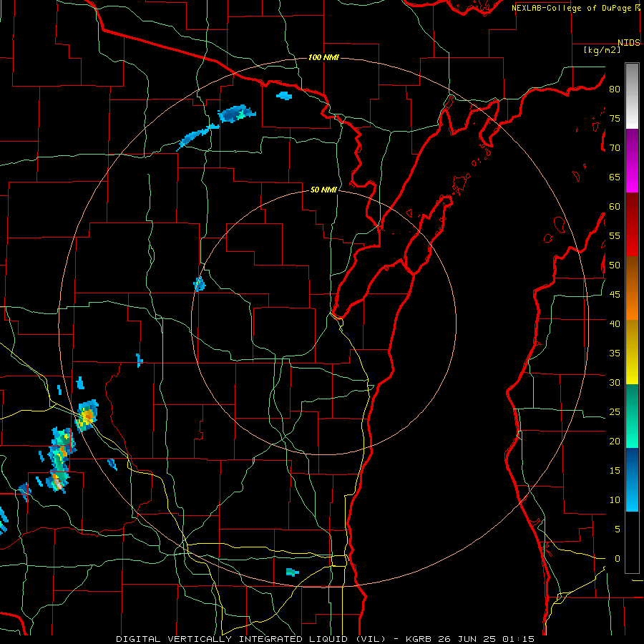Pick the white-gray top segment of the color scale
Viewport: 644px width, 644px height.
click(632, 96)
